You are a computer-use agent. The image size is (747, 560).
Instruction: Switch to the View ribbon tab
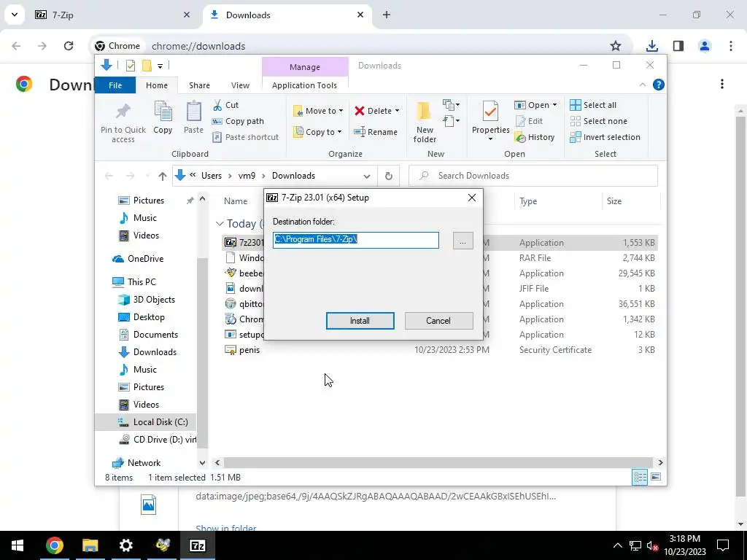coord(240,85)
